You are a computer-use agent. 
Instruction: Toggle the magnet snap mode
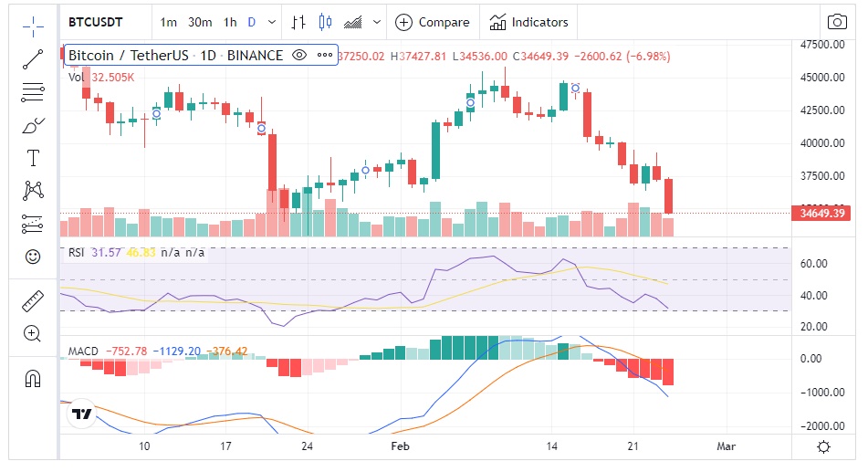(33, 378)
